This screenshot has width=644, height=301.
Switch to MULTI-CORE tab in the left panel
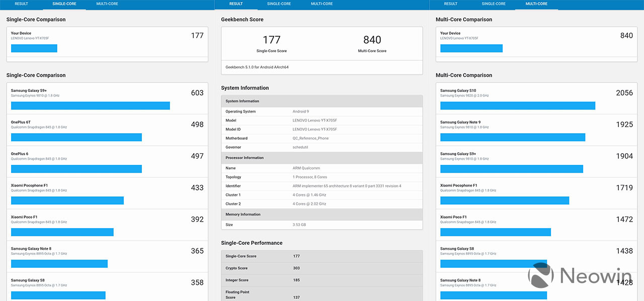107,4
